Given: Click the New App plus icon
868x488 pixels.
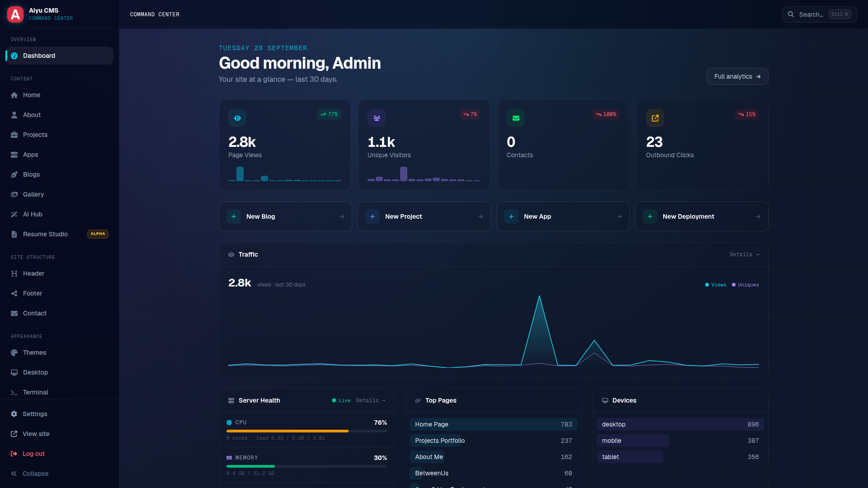Looking at the screenshot, I should (511, 216).
